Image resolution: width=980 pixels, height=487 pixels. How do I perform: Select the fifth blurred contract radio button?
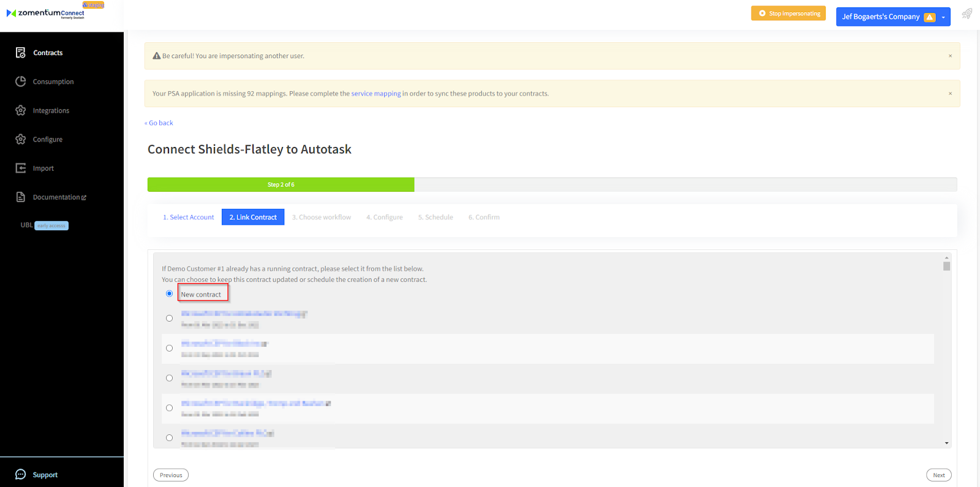pos(169,437)
